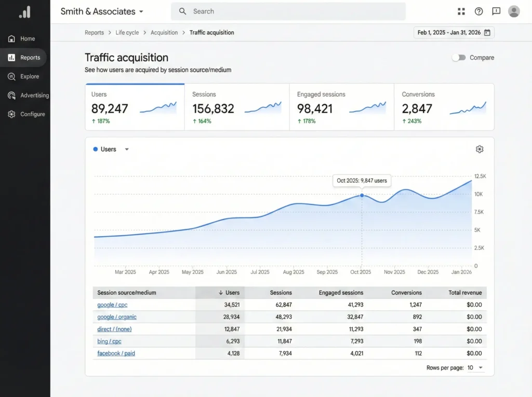Open the apps grid icon
This screenshot has height=397, width=532.
pos(461,11)
